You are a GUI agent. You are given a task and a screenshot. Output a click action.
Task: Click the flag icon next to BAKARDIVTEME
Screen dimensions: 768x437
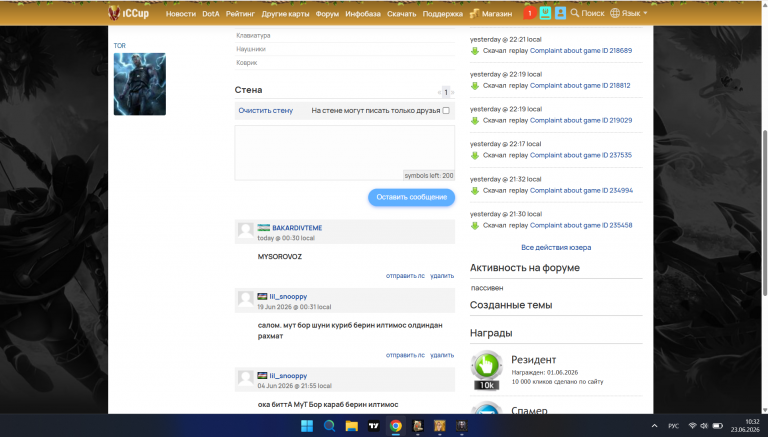pos(264,228)
